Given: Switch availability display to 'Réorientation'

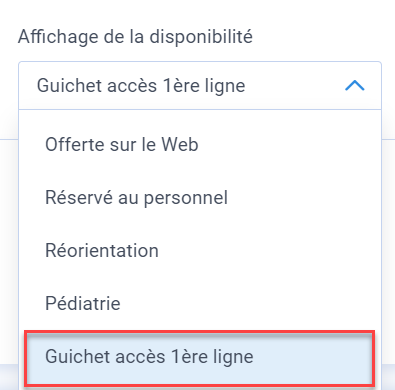Looking at the screenshot, I should (200, 250).
